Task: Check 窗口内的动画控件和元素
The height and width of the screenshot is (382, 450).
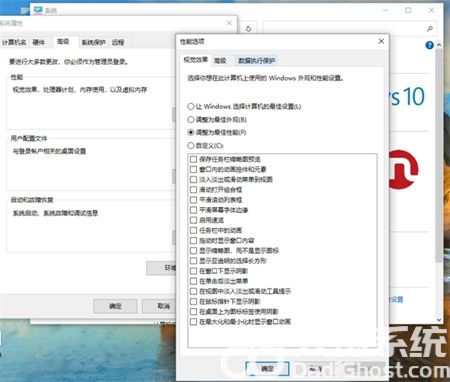Action: 193,169
